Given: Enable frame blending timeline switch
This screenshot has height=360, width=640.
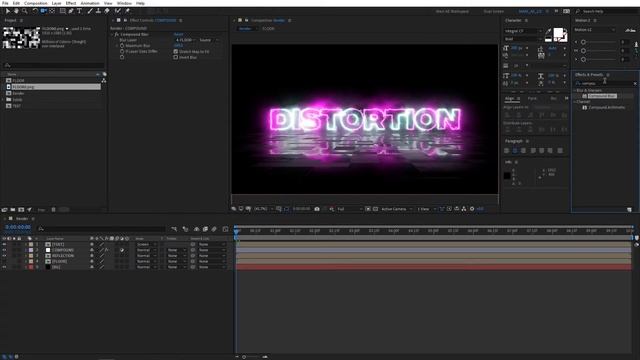Looking at the screenshot, I should [x=205, y=229].
